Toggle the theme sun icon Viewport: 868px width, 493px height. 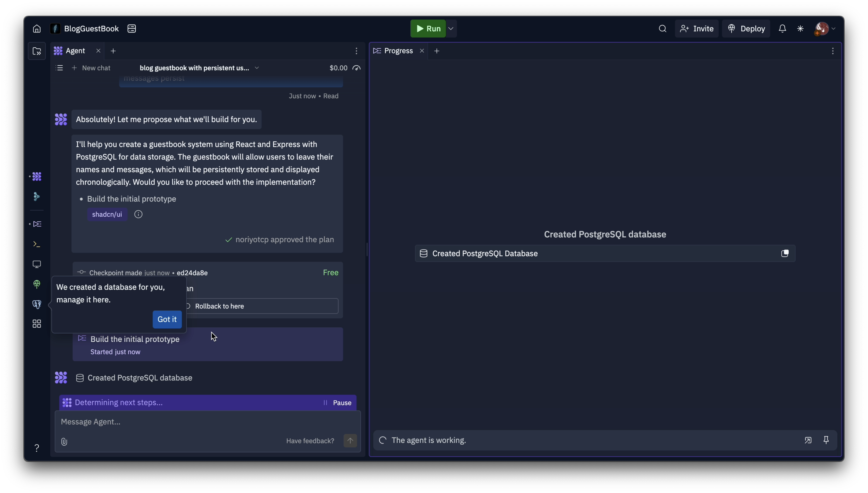pyautogui.click(x=800, y=29)
